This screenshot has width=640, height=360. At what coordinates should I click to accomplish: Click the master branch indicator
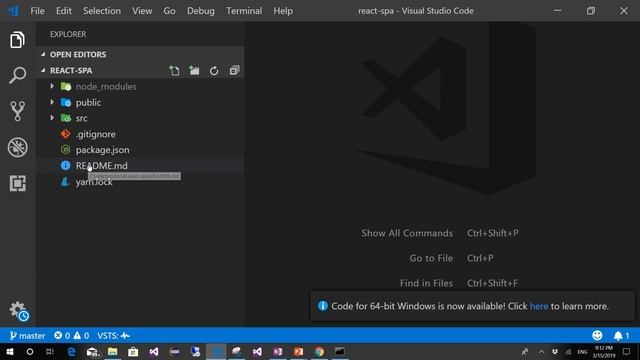[27, 336]
